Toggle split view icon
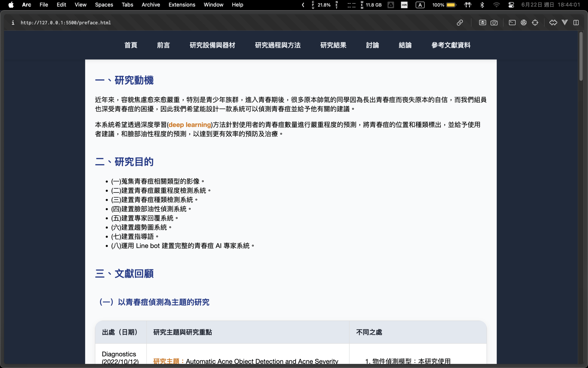Viewport: 588px width, 368px height. 576,23
